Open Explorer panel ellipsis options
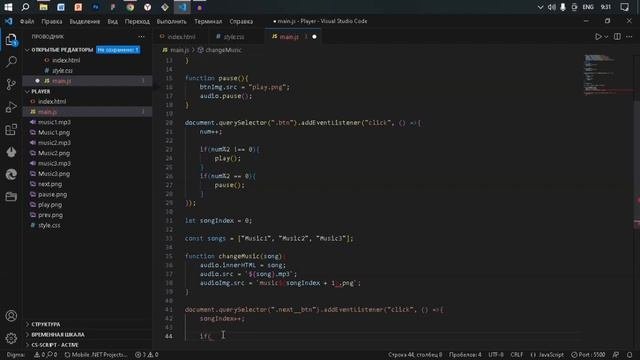This screenshot has width=640, height=360. click(141, 37)
